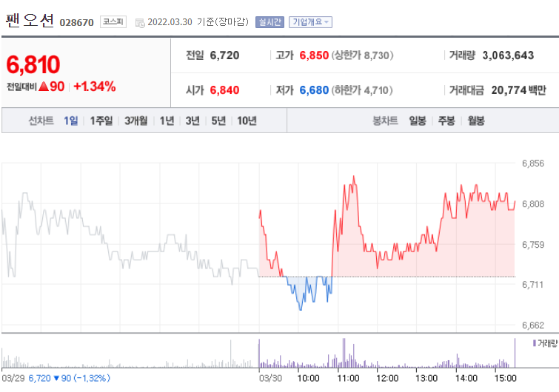This screenshot has height=392, width=559.
Task: Click the 선차트 label
Action: tap(41, 121)
